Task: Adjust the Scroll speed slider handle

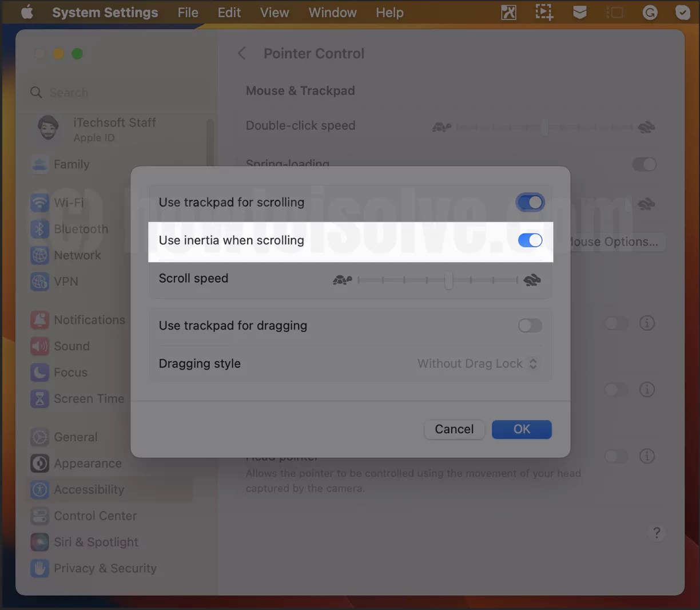Action: tap(448, 280)
